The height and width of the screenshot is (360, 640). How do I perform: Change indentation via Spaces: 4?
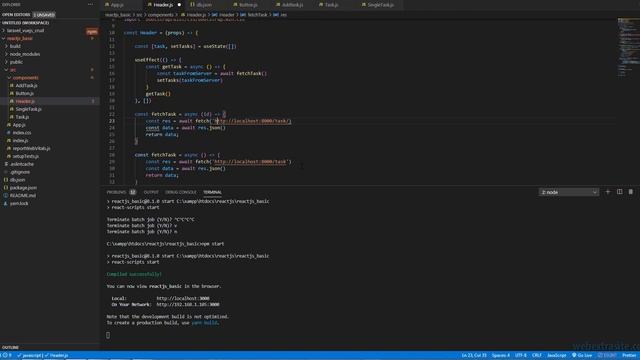click(x=500, y=356)
